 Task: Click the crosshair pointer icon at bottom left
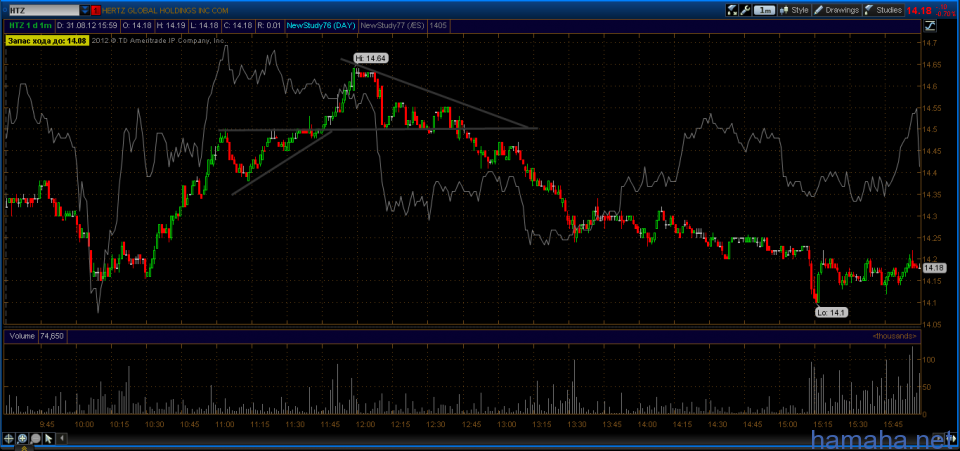coord(9,438)
